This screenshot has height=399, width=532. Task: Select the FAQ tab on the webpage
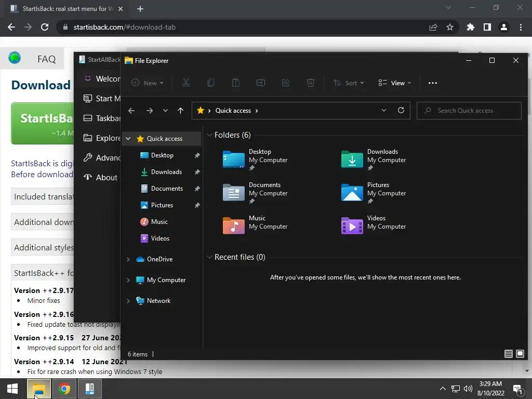click(x=46, y=59)
